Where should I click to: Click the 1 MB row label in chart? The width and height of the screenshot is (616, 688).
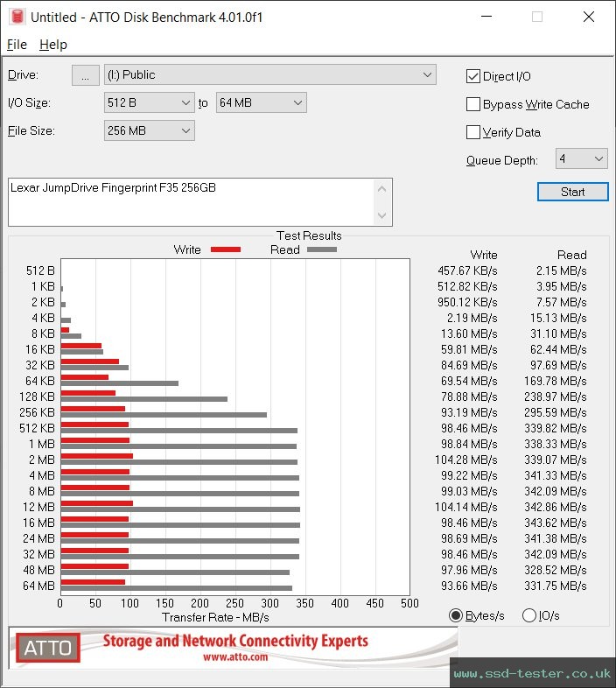[42, 444]
